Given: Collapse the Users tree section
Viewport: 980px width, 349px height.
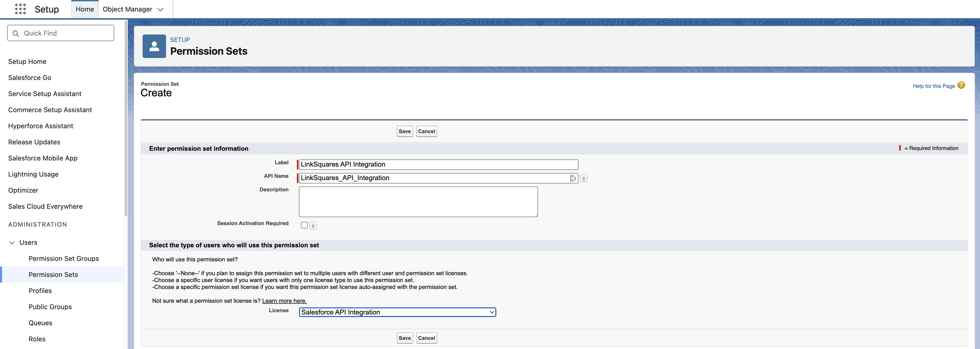Looking at the screenshot, I should [12, 243].
